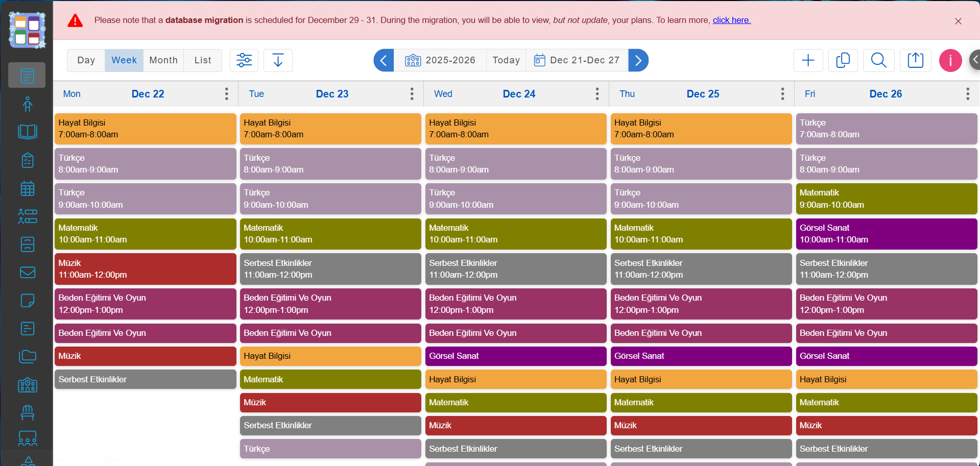
Task: Click the pink info button
Action: 950,60
